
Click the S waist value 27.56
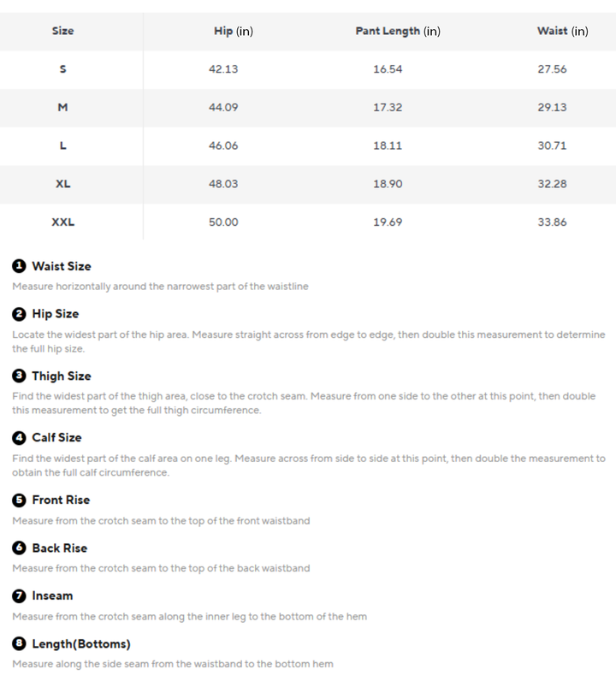(x=552, y=69)
